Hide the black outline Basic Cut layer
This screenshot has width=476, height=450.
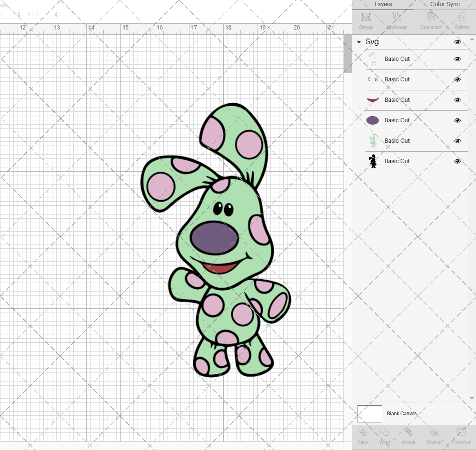click(x=457, y=161)
